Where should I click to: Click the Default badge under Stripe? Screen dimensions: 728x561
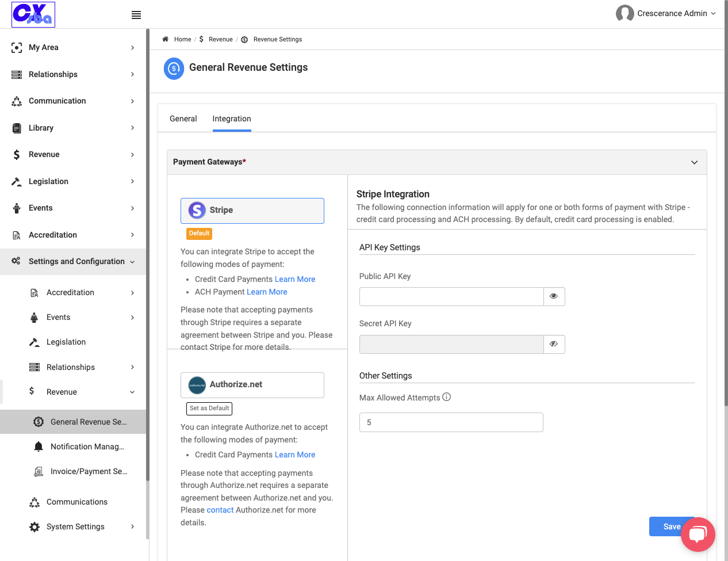199,233
